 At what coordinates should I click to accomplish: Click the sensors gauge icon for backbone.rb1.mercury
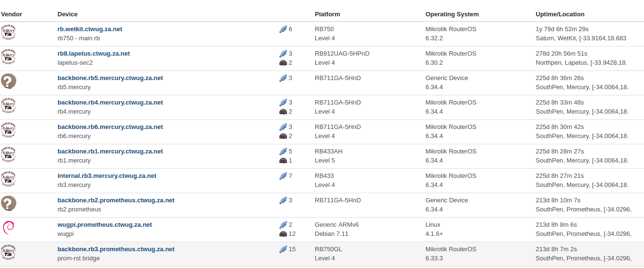coord(283,161)
